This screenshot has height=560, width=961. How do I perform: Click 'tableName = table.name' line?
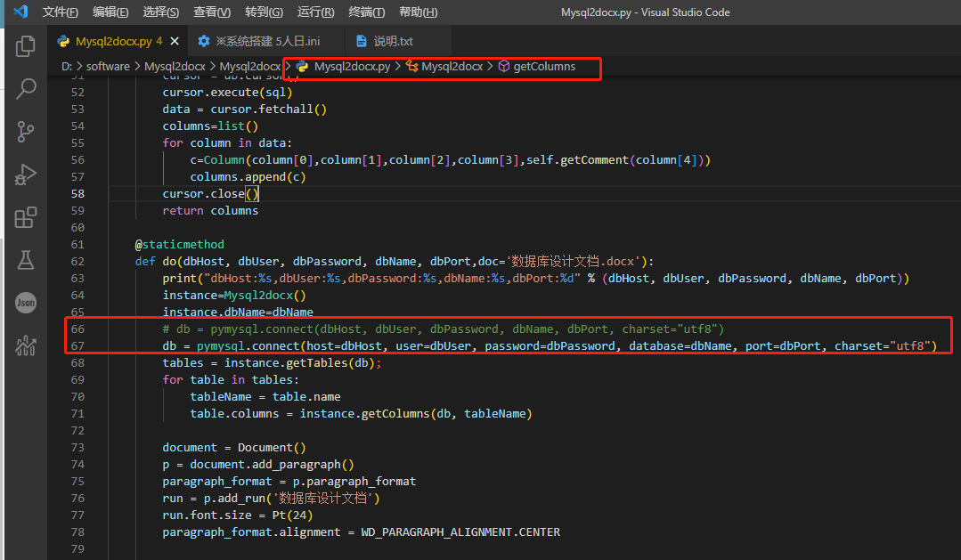click(265, 396)
